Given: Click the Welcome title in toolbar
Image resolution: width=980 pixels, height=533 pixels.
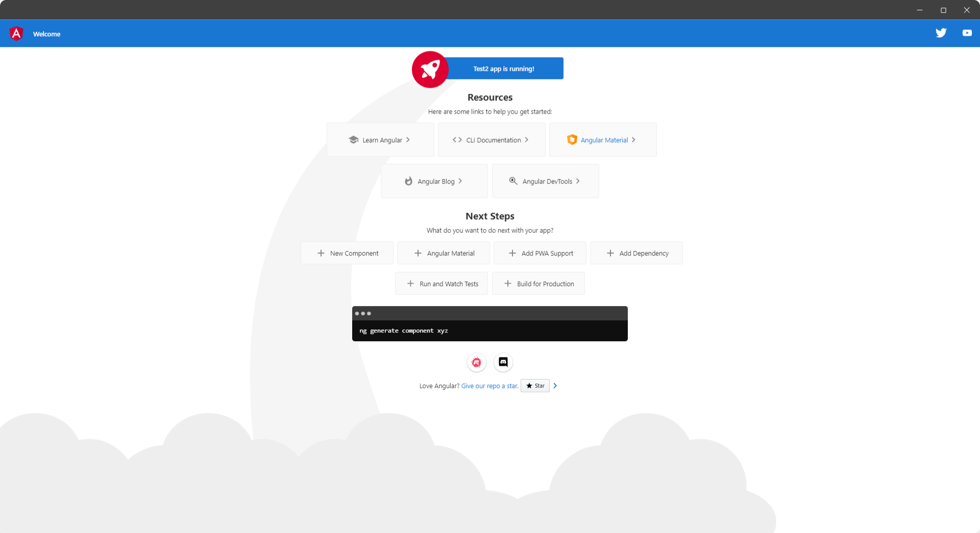Looking at the screenshot, I should [x=46, y=34].
